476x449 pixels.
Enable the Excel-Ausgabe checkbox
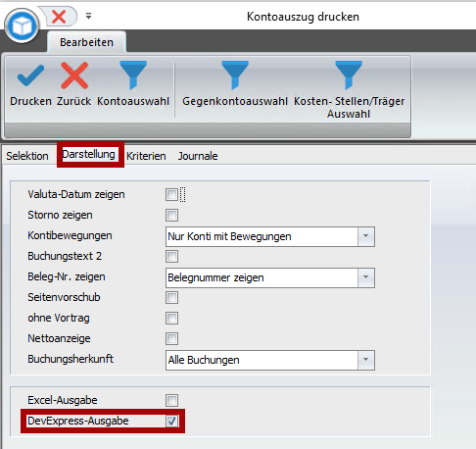click(171, 400)
